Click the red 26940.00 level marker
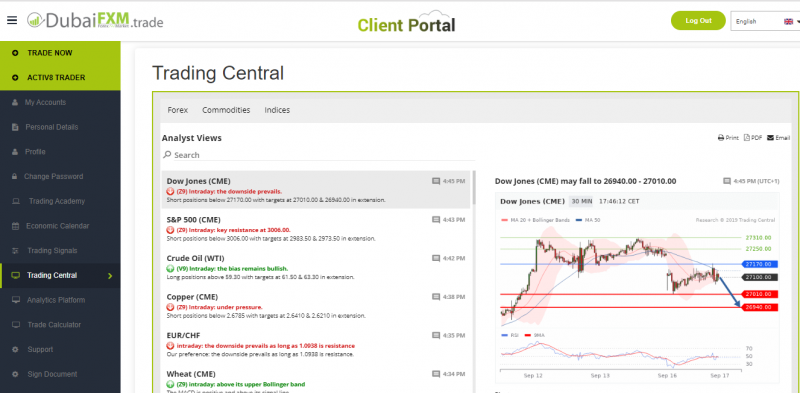800x393 pixels. (759, 307)
